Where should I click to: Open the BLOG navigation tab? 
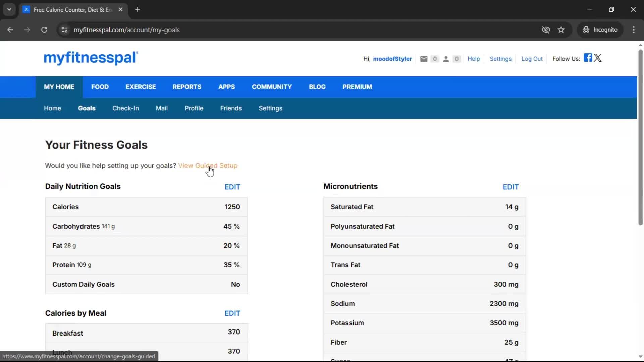[317, 87]
